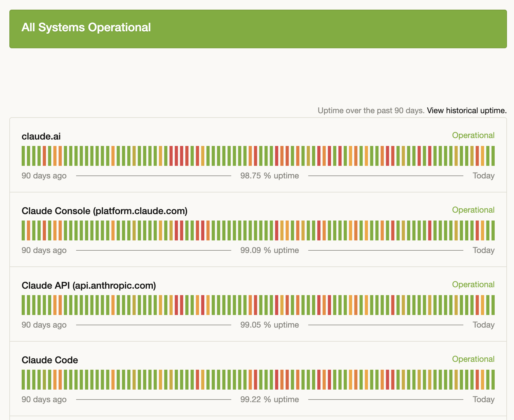Image resolution: width=514 pixels, height=420 pixels.
Task: Click Operational status for Claude API
Action: [x=473, y=285]
